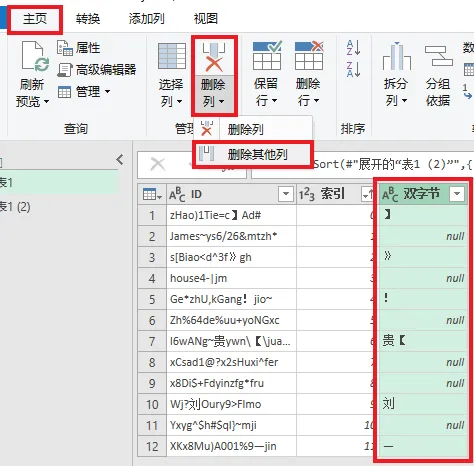Click the 删除行 remove rows icon

(309, 55)
